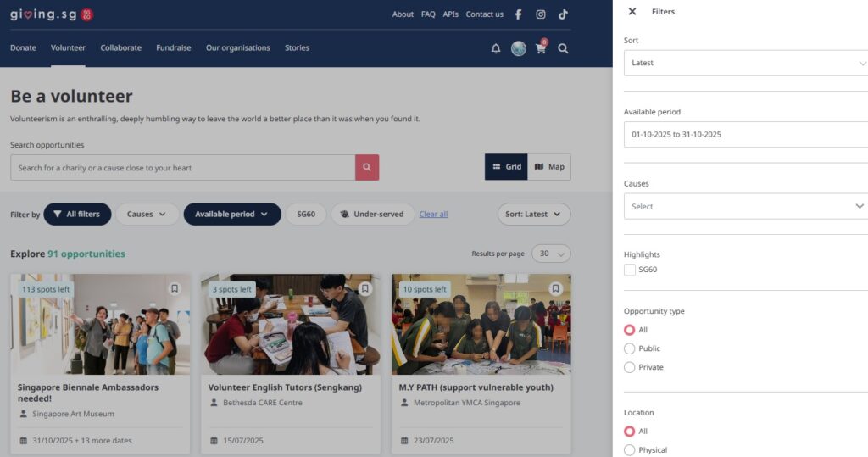Open the Volunteer English Tutors photo
This screenshot has height=457, width=868.
pos(291,324)
